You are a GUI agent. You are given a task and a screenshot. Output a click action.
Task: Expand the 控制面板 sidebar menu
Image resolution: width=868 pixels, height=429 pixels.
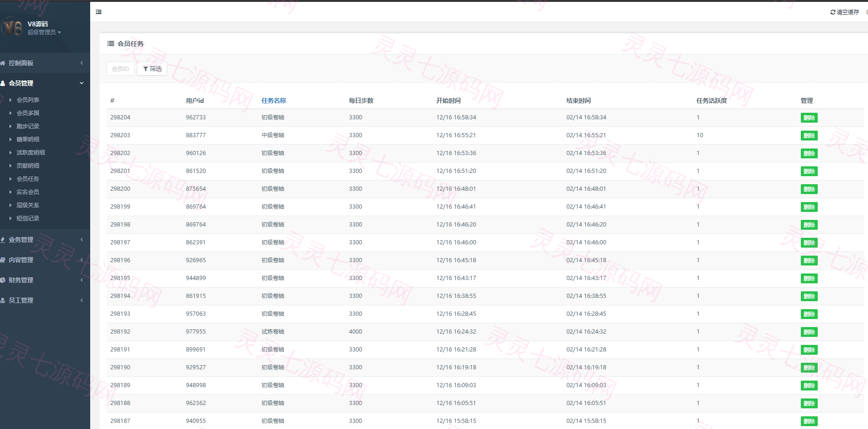point(45,63)
